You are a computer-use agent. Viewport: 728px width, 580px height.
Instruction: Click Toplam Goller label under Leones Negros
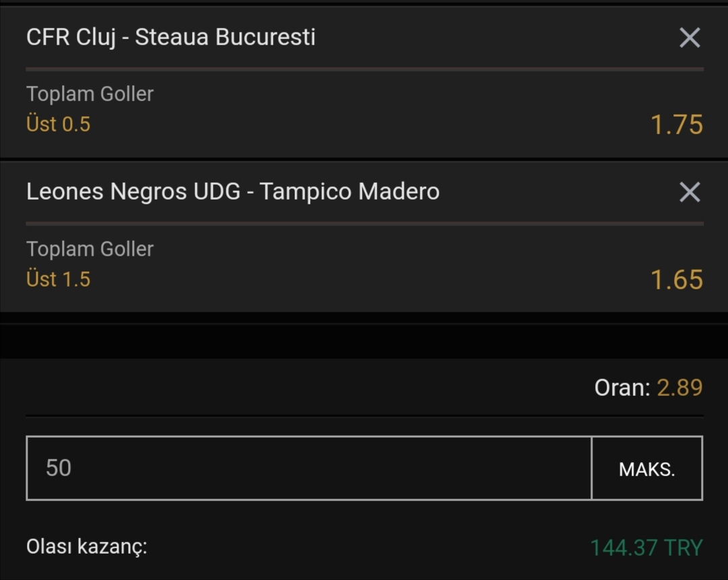click(x=90, y=250)
